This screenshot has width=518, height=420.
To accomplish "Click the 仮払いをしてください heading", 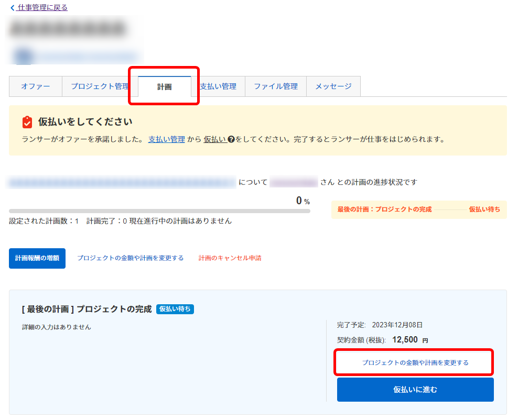I will (x=85, y=121).
